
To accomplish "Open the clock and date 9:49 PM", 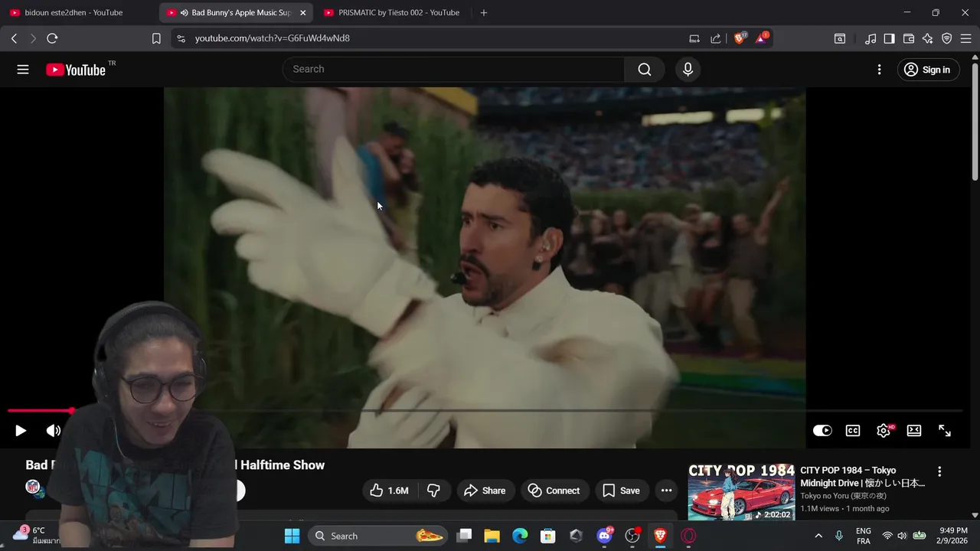I will (x=952, y=536).
